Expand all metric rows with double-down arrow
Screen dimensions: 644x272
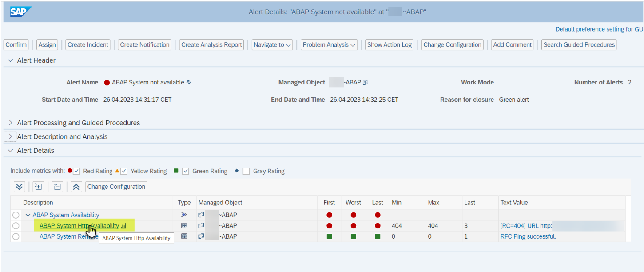19,187
